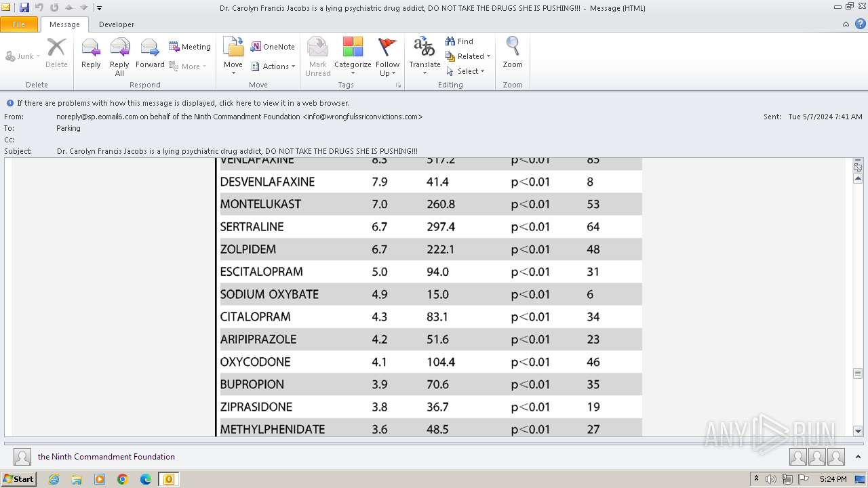Open File Explorer from taskbar

click(x=77, y=479)
